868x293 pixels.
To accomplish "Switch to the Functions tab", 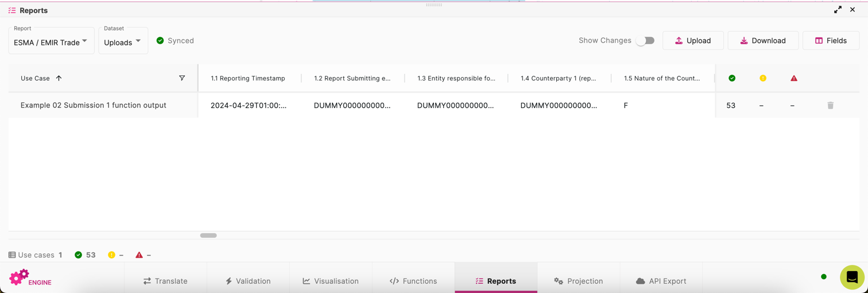I will coord(413,281).
